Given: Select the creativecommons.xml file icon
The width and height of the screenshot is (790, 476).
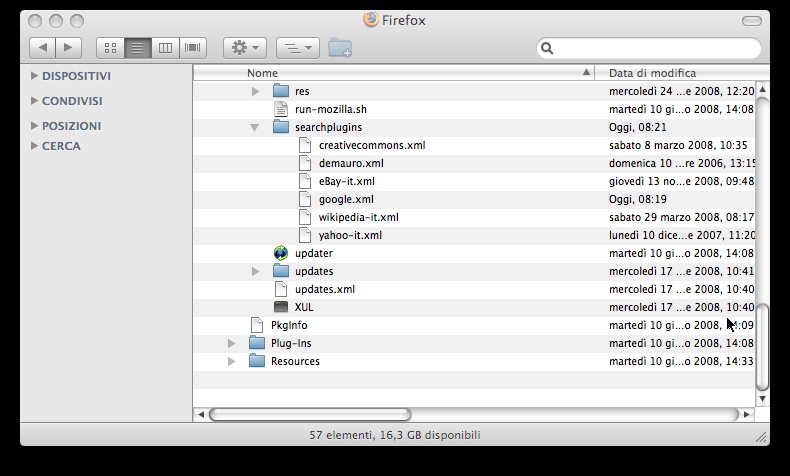Looking at the screenshot, I should coord(305,145).
